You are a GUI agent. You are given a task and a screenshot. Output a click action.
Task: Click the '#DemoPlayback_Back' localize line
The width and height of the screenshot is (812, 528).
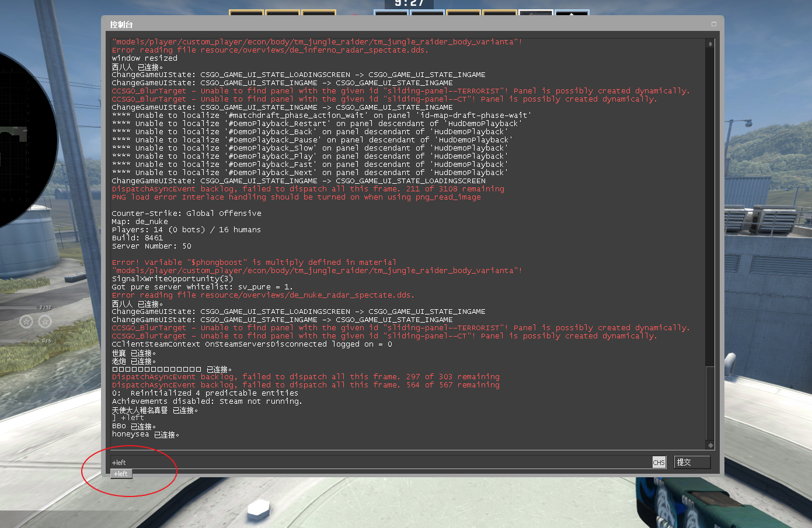[310, 132]
